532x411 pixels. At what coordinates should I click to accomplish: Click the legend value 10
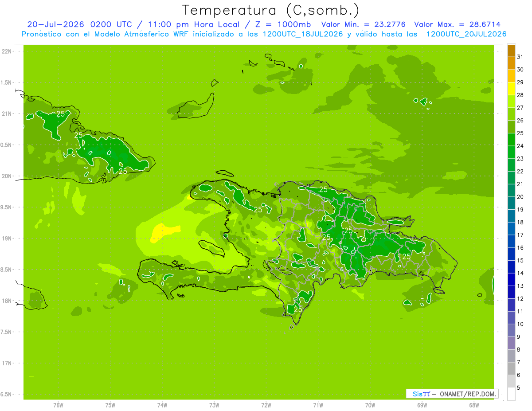[520, 324]
